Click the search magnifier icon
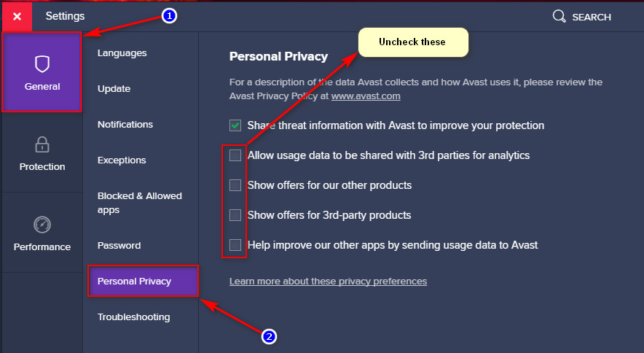The height and width of the screenshot is (353, 644). pyautogui.click(x=559, y=17)
